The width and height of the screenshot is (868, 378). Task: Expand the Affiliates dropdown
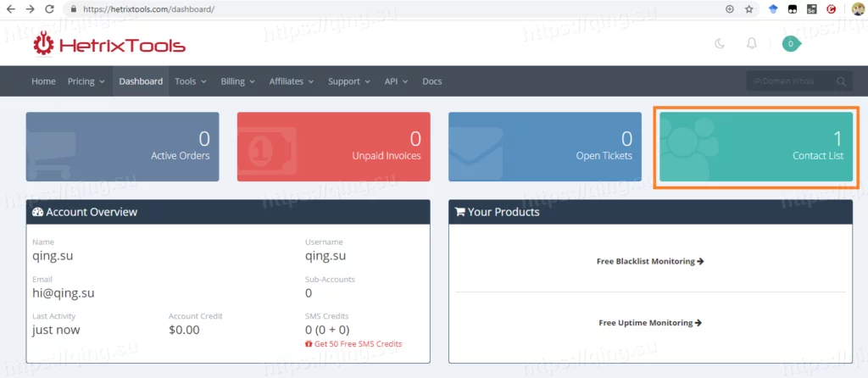292,81
